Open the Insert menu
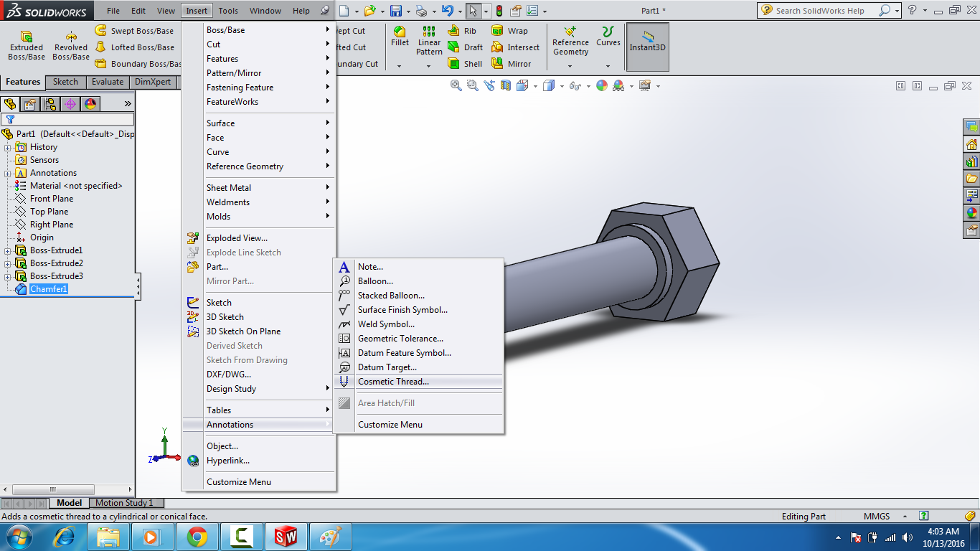 [x=197, y=11]
